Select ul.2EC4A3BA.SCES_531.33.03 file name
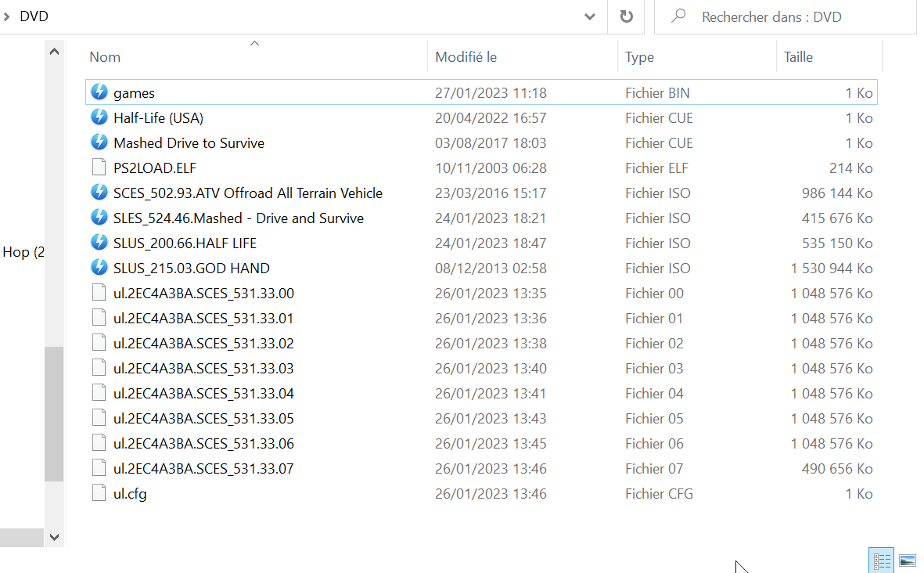Screen dimensions: 924x573 [x=204, y=369]
